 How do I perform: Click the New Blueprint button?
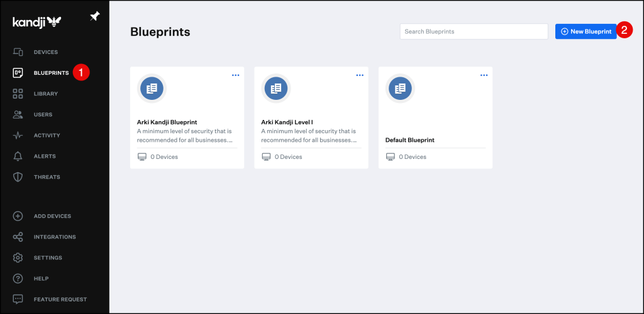[586, 31]
